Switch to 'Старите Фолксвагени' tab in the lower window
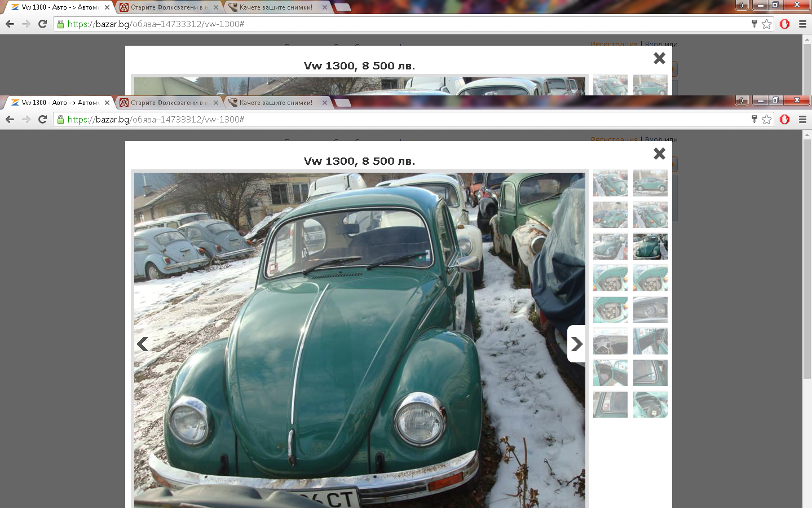812x508 pixels. tap(164, 103)
